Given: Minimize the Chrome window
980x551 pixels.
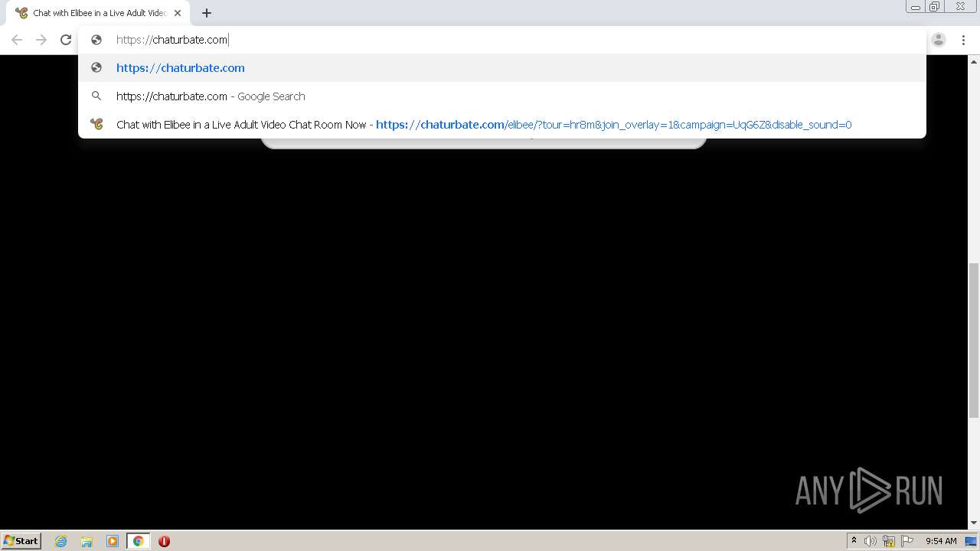Looking at the screenshot, I should pyautogui.click(x=916, y=7).
